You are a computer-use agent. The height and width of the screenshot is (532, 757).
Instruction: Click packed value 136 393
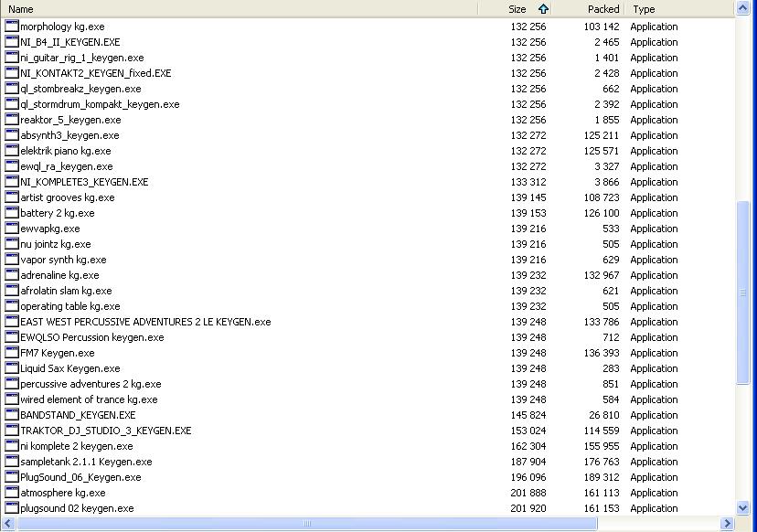601,353
